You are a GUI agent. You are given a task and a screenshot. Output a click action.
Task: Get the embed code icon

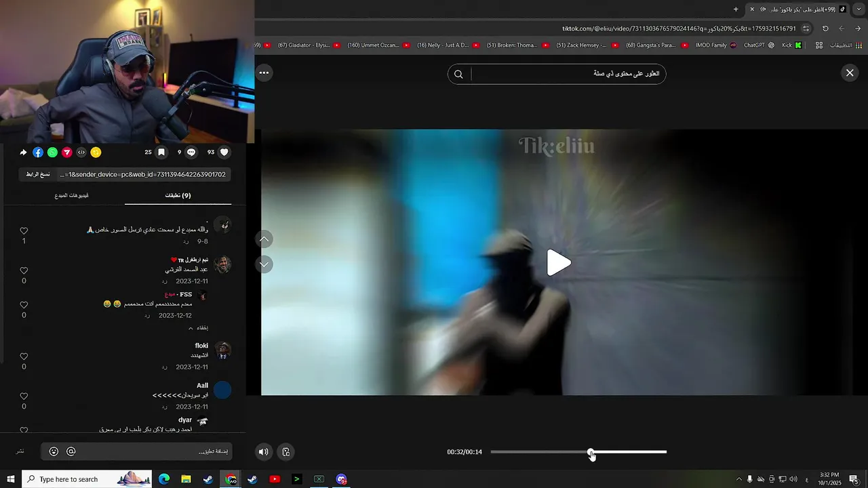tap(81, 152)
